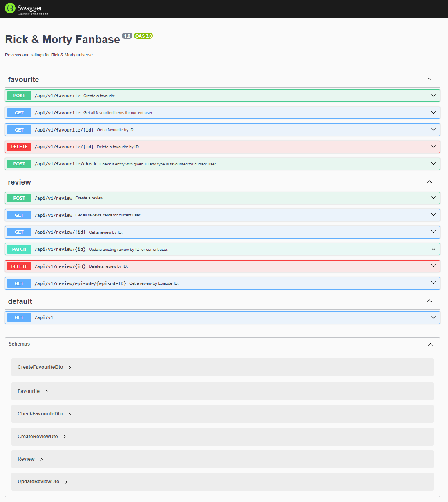Collapse the Schemas panel with its arrow
The width and height of the screenshot is (448, 502).
click(430, 344)
